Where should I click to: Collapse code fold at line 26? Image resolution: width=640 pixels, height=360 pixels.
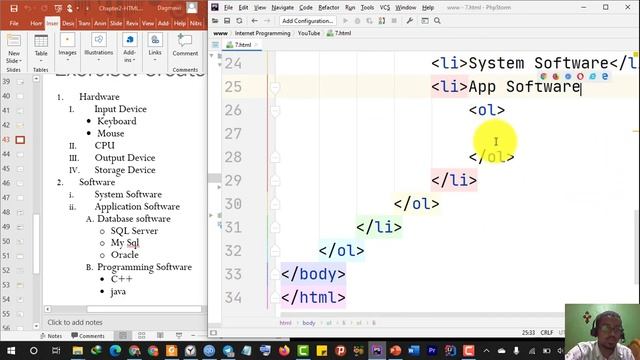coord(276,110)
